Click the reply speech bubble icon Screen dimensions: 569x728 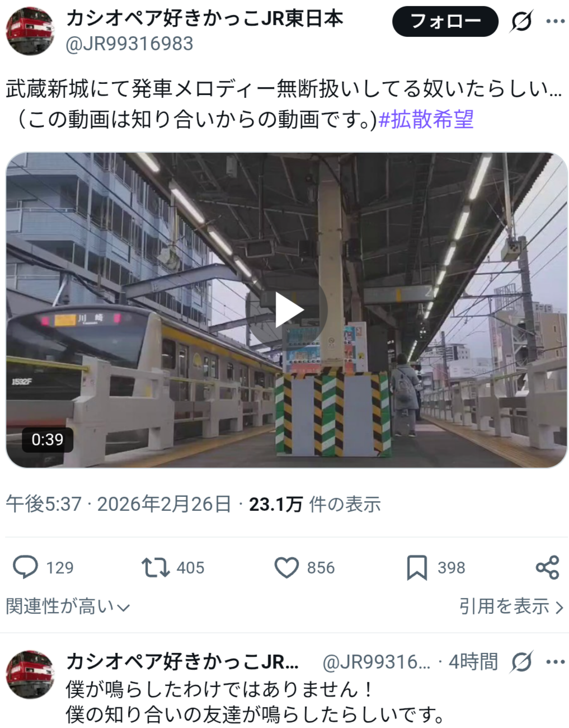(x=25, y=567)
